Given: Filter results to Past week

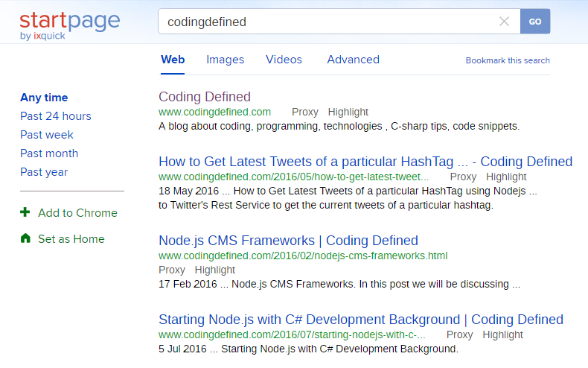Looking at the screenshot, I should (x=47, y=135).
